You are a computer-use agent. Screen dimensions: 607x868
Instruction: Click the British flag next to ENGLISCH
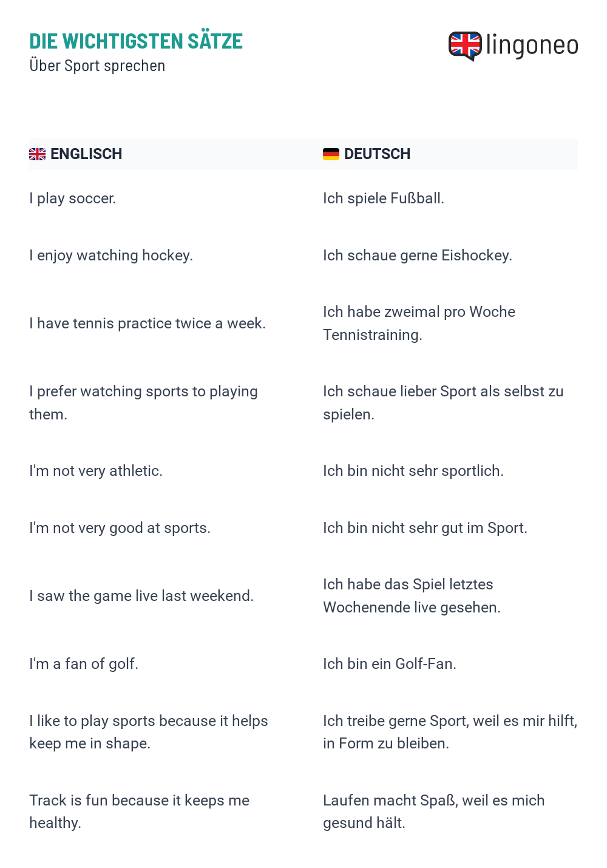point(38,154)
